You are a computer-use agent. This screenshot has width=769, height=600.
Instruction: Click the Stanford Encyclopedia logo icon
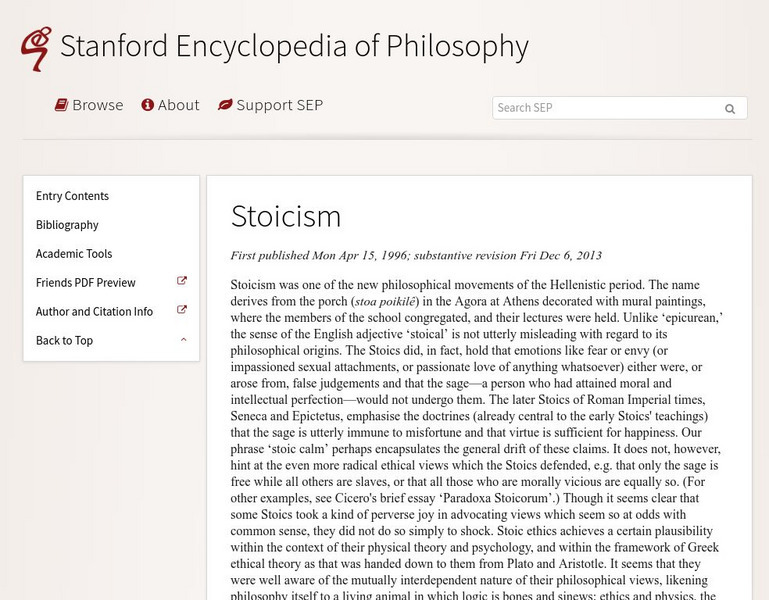pyautogui.click(x=36, y=48)
